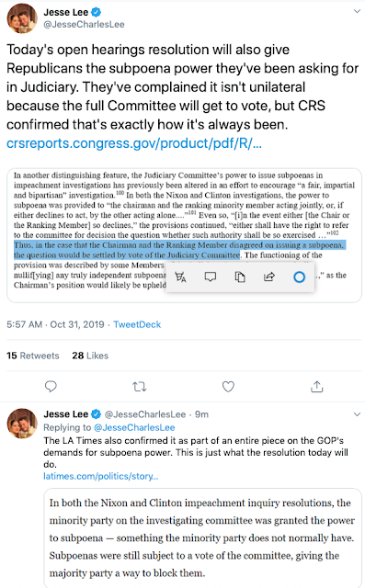Open the LA Times quoted text image
Screen dimensions: 365x588
[x=202, y=537]
